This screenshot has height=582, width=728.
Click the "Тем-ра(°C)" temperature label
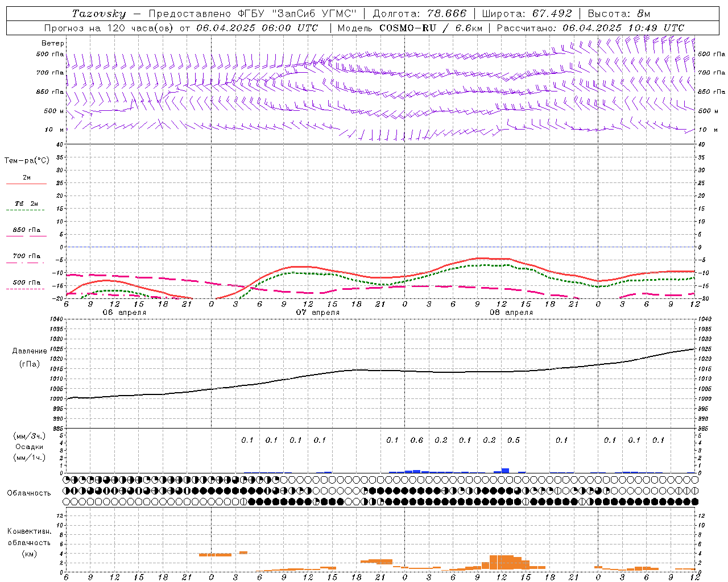(27, 161)
